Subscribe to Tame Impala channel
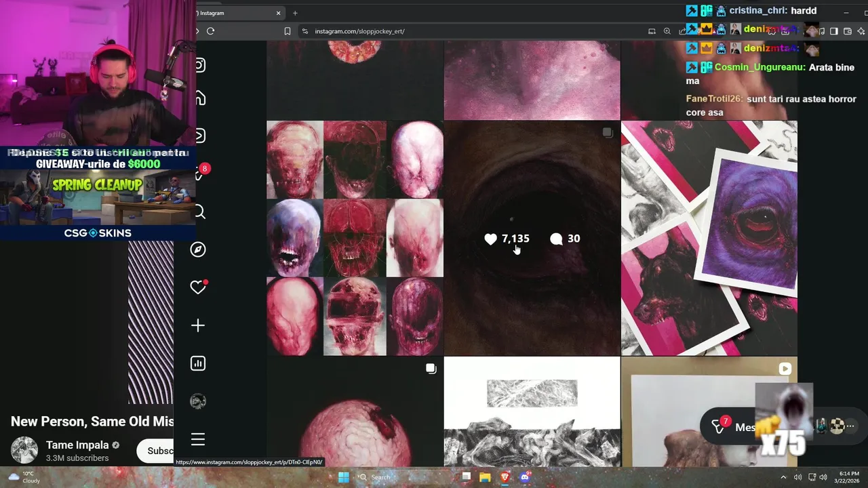Image resolution: width=868 pixels, height=488 pixels. (157, 451)
